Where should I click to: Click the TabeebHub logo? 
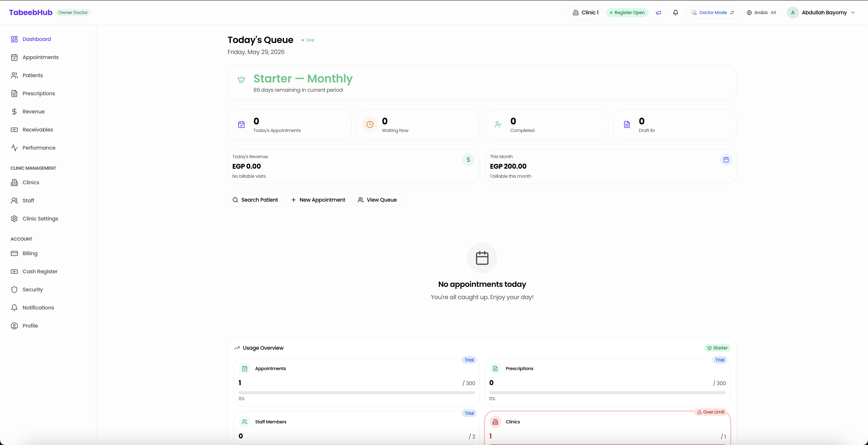click(31, 13)
